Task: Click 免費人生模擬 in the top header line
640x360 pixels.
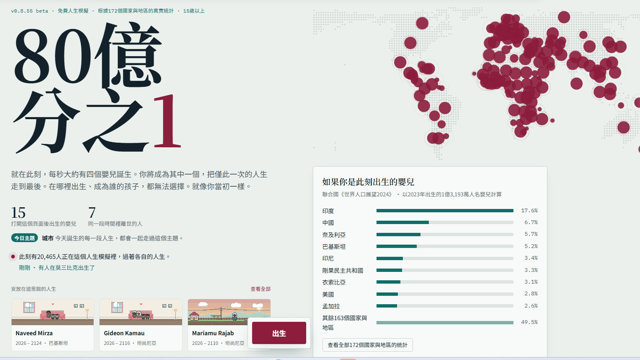Action: coord(73,11)
